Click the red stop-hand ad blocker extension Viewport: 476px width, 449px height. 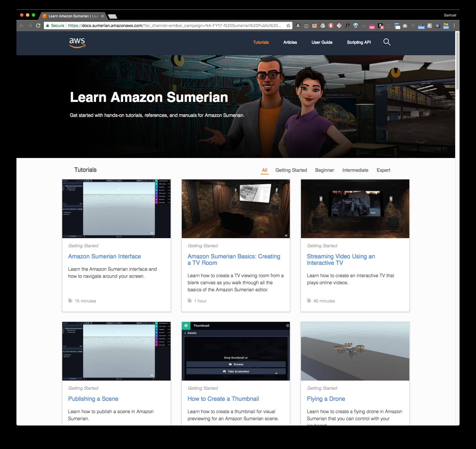(331, 26)
